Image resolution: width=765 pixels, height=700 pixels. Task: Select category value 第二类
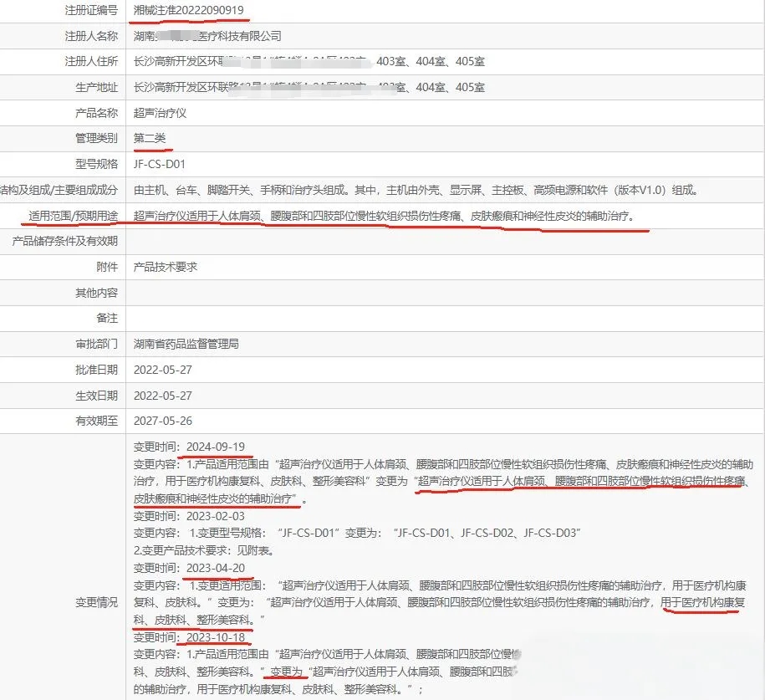point(150,138)
